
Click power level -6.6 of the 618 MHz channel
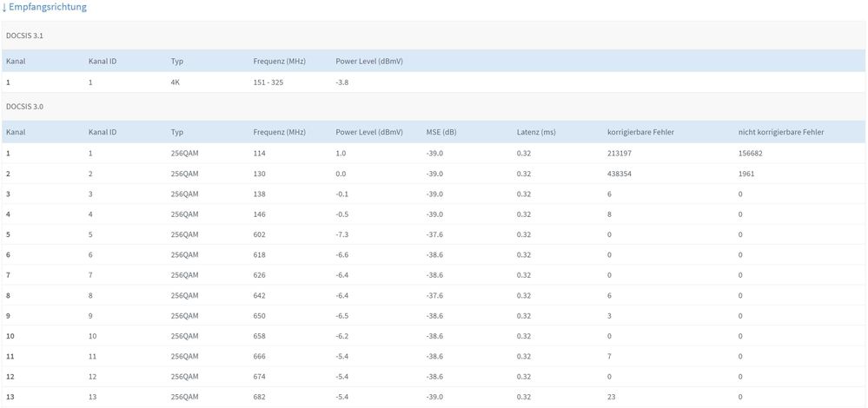(342, 255)
